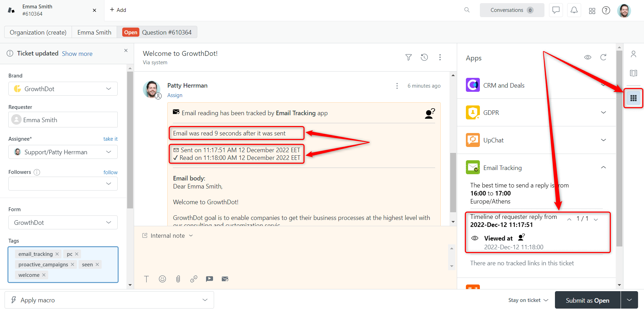Select the Question #610364 tab
Screen dimensions: 644x310
pos(157,32)
